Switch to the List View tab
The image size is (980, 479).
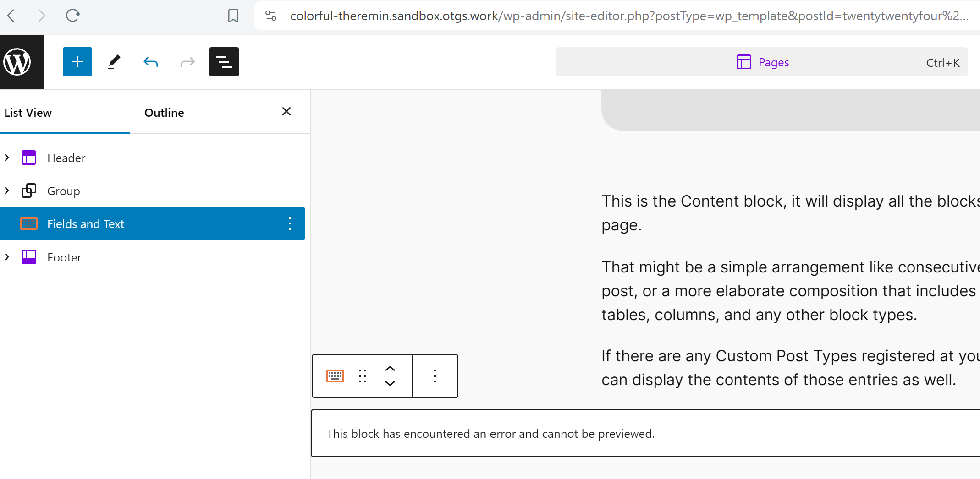pyautogui.click(x=28, y=113)
